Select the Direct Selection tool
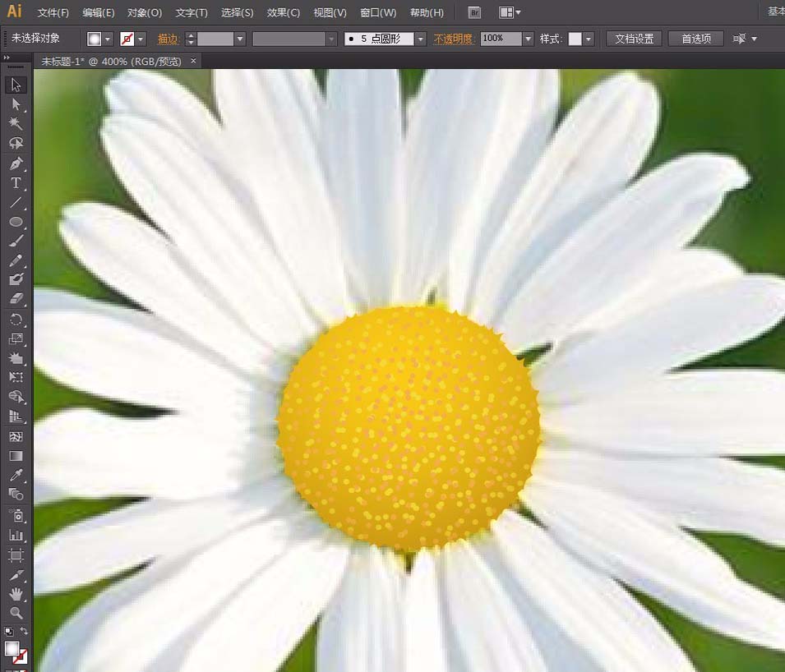Image resolution: width=785 pixels, height=672 pixels. (16, 104)
